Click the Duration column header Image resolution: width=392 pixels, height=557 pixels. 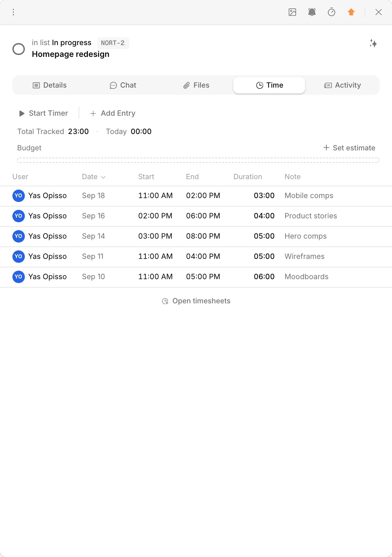point(248,177)
